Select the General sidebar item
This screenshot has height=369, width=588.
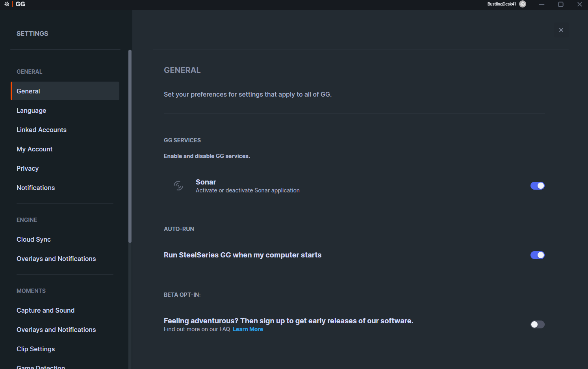click(x=65, y=91)
